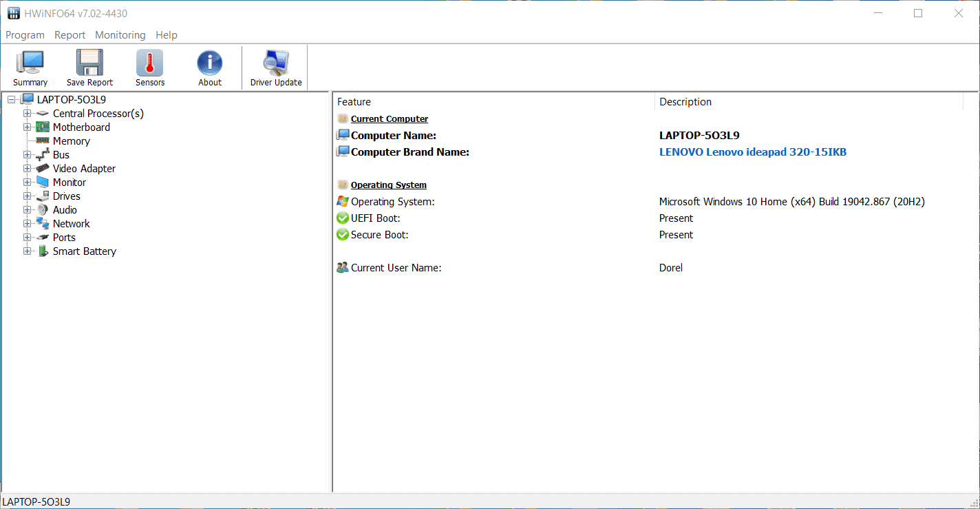Viewport: 980px width, 509px height.
Task: Click the icon beside Computer Name row
Action: [x=343, y=136]
